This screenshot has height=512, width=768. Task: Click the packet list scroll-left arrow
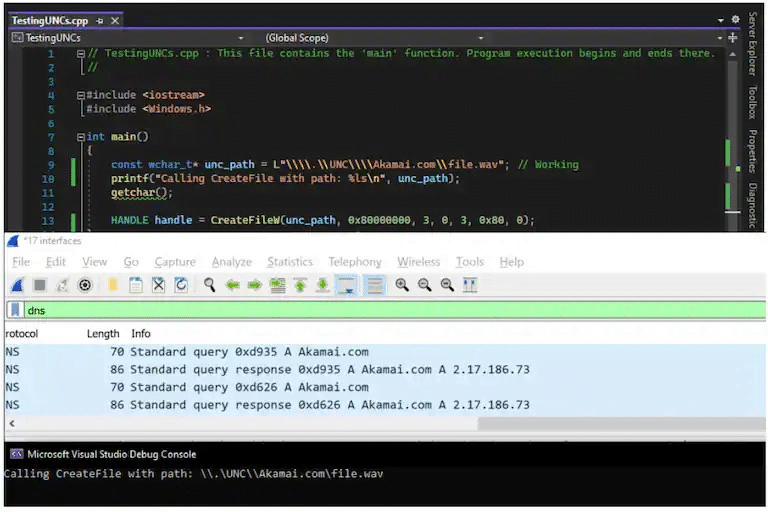click(x=12, y=423)
